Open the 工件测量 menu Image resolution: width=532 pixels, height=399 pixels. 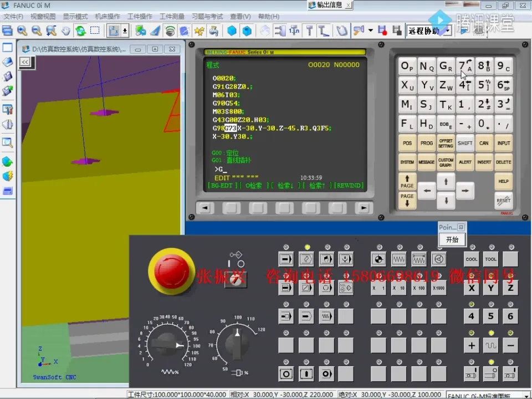pyautogui.click(x=172, y=17)
